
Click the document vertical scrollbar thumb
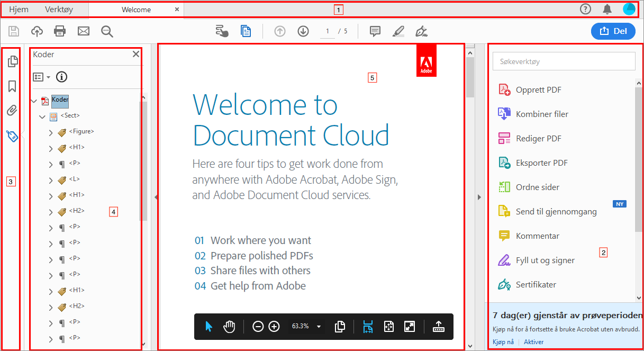[470, 77]
